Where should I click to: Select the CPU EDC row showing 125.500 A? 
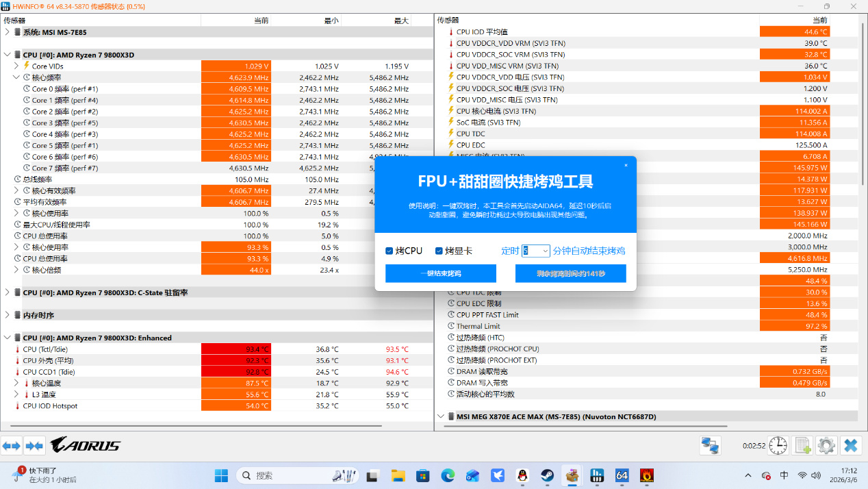click(647, 145)
